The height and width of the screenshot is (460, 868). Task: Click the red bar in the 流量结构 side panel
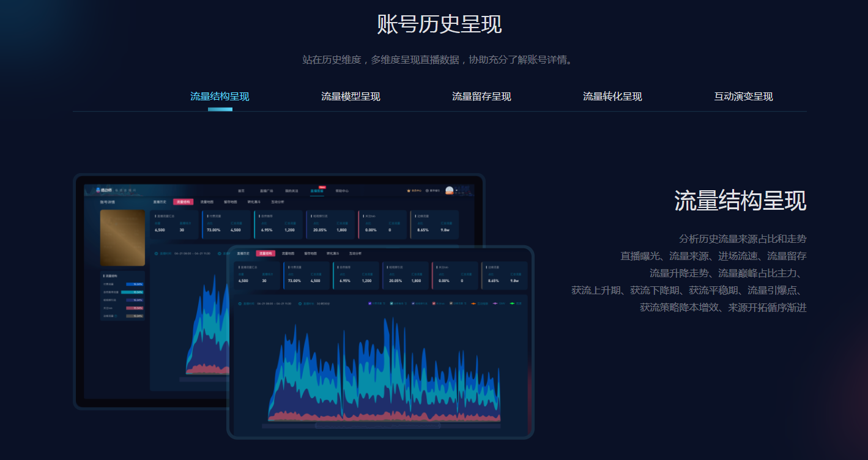tap(134, 308)
